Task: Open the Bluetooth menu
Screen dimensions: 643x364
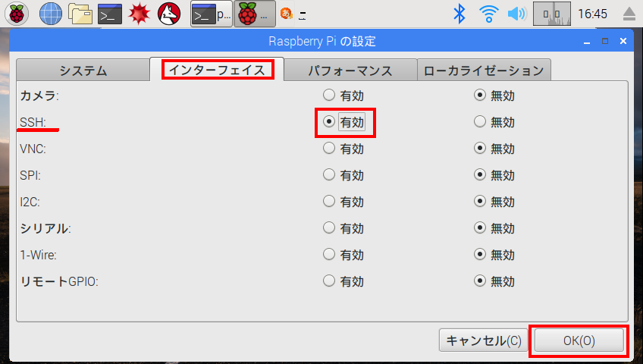Action: pyautogui.click(x=460, y=14)
